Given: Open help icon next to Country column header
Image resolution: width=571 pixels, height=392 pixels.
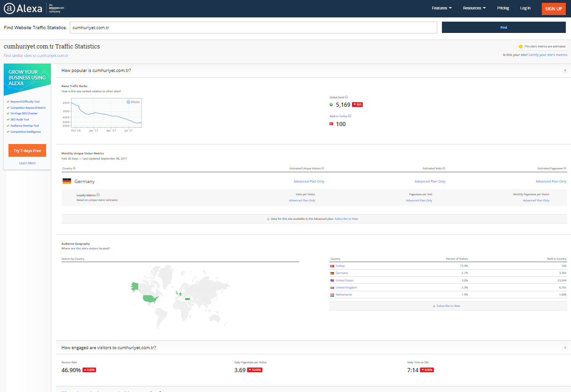Looking at the screenshot, I should [x=74, y=168].
